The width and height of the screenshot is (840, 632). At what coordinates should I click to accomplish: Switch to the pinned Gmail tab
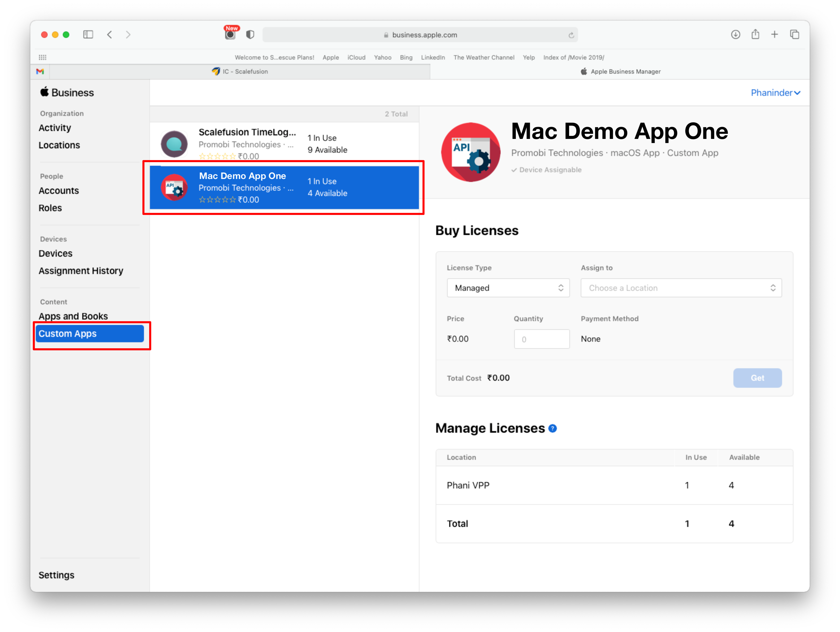[40, 71]
